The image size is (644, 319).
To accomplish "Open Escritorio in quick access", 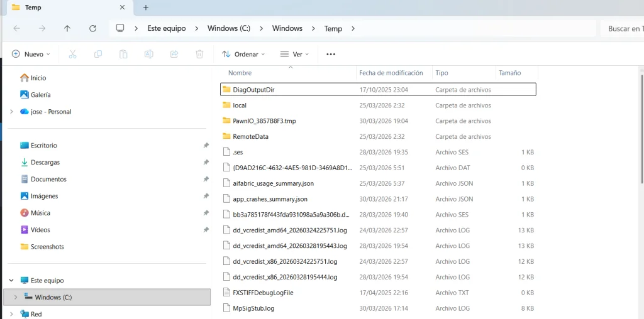I will click(x=38, y=146).
